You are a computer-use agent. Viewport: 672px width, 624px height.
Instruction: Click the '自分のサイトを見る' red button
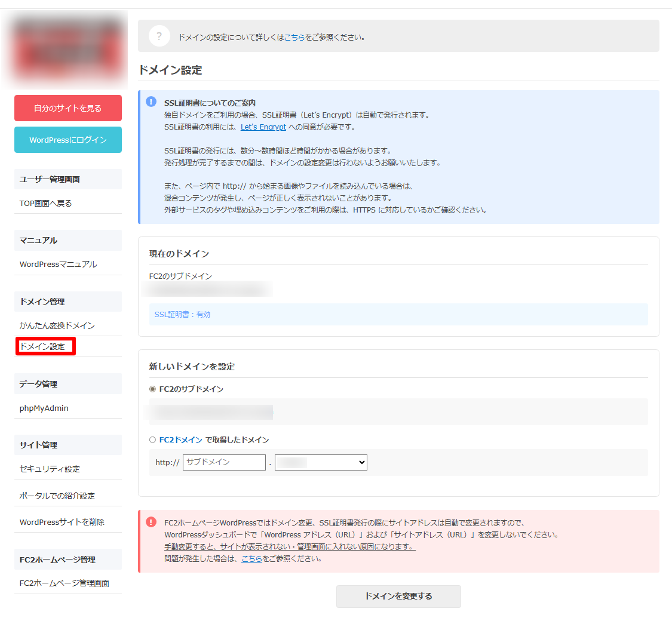[68, 108]
